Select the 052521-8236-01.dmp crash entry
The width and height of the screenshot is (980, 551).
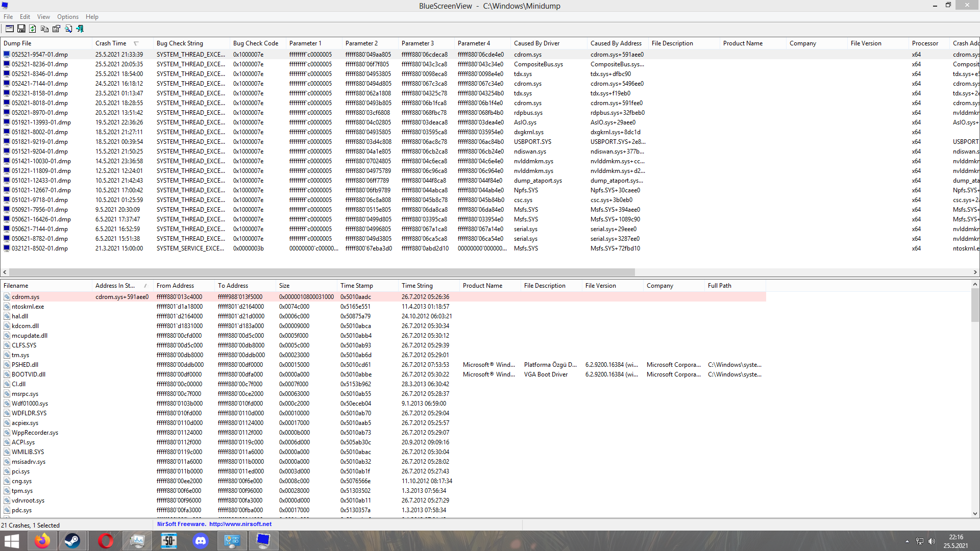[40, 64]
